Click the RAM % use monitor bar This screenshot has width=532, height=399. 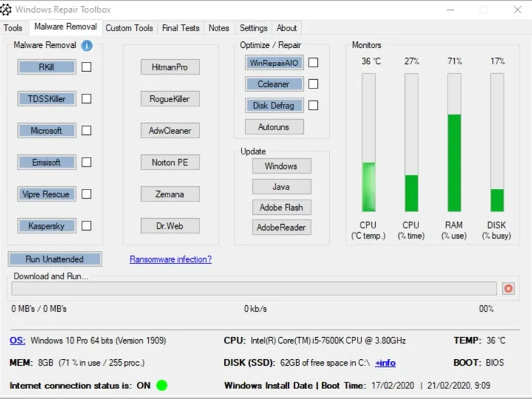[x=454, y=142]
